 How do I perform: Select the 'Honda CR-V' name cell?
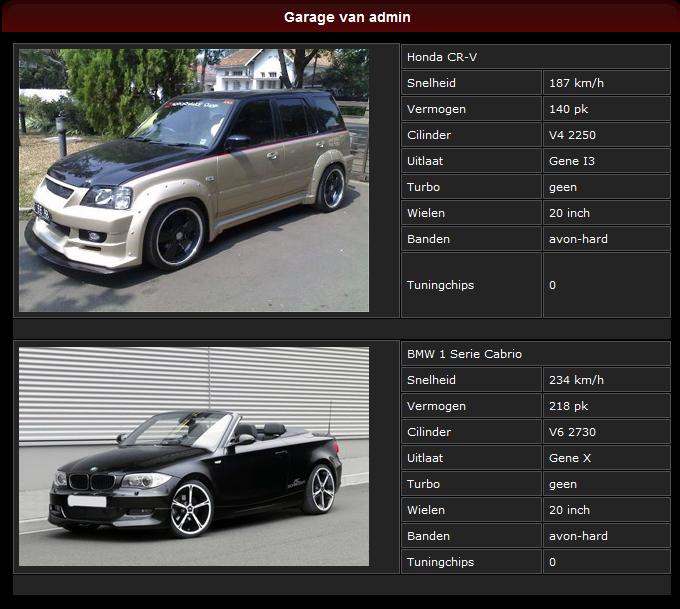[536, 57]
